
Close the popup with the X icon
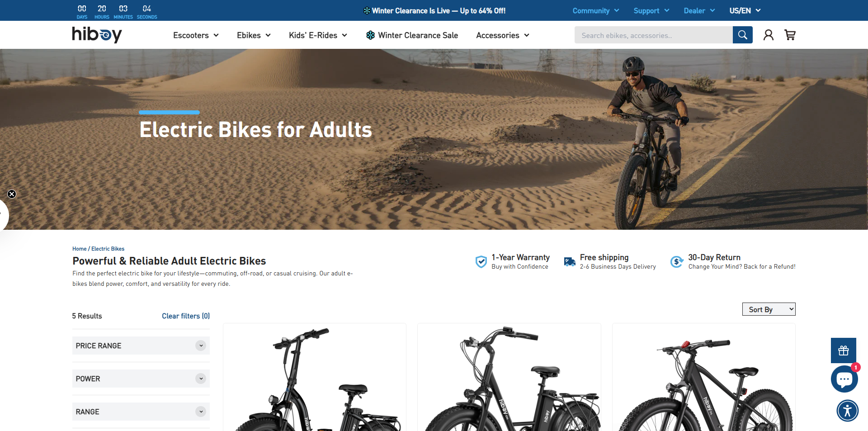12,194
